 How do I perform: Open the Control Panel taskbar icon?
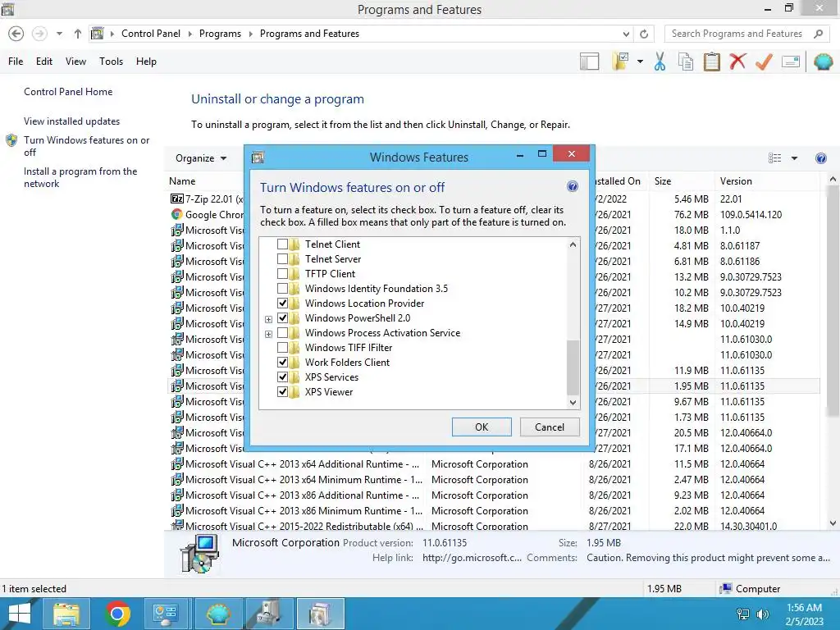click(165, 614)
